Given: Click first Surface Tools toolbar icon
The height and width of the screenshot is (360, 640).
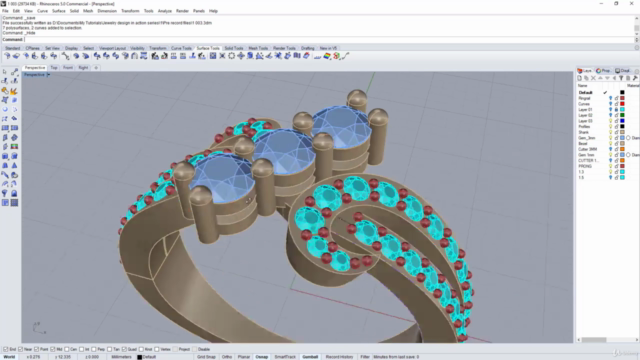Looking at the screenshot, I should (7, 56).
